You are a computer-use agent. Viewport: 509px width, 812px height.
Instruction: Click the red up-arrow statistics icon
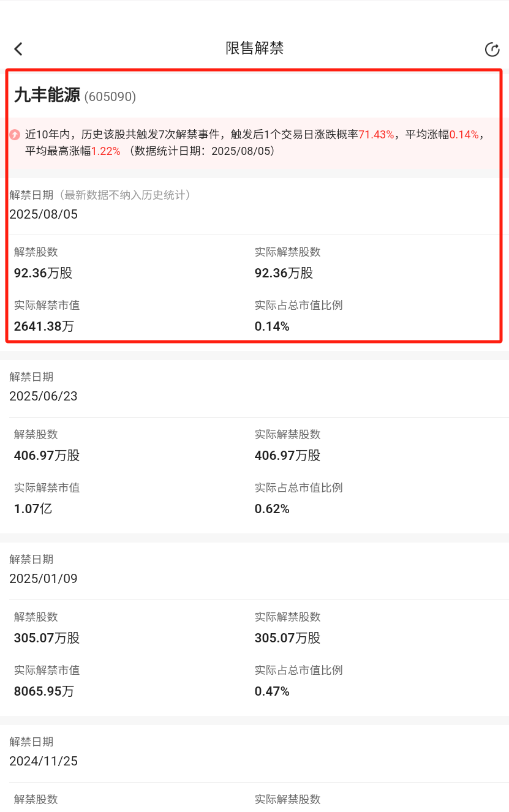point(15,134)
